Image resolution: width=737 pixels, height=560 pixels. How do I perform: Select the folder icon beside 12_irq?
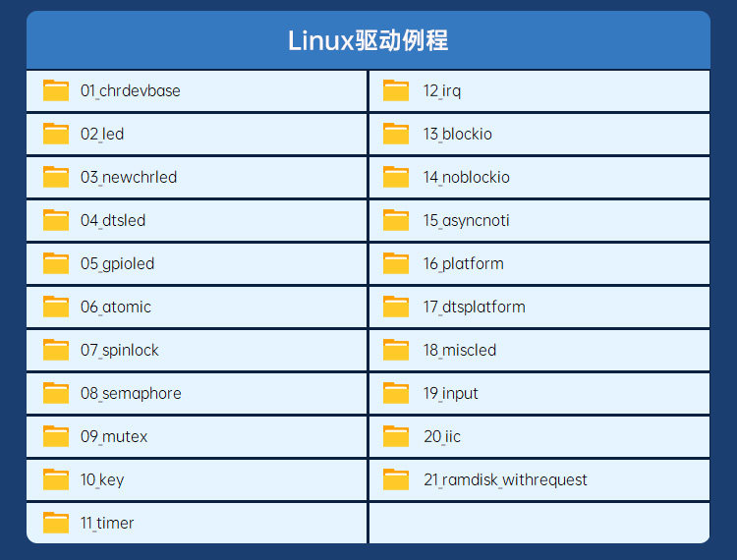[396, 90]
